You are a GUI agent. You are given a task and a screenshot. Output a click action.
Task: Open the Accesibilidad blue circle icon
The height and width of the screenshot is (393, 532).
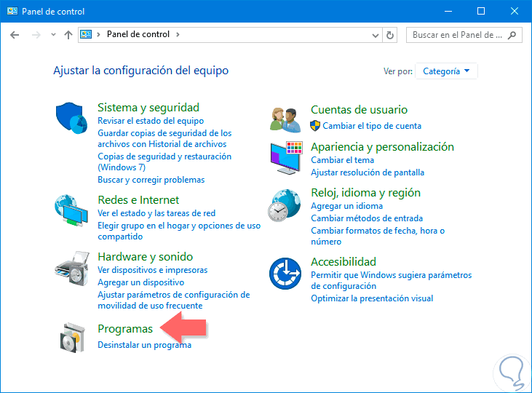285,274
